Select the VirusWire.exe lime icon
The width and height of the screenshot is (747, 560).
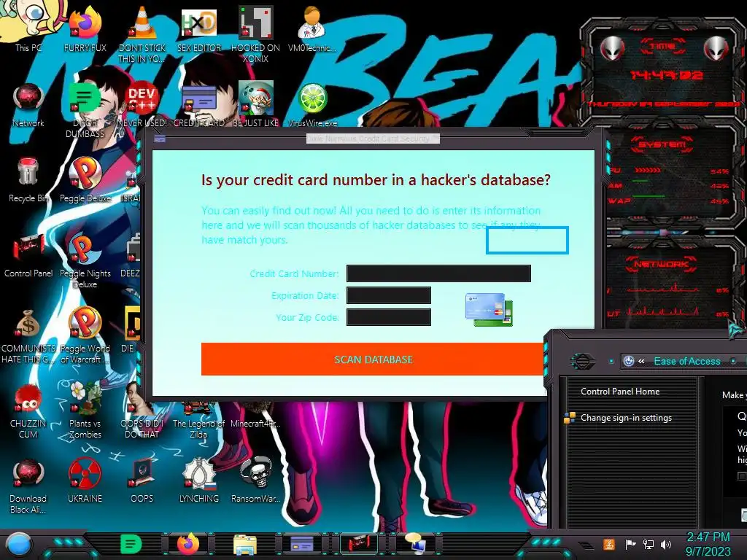pyautogui.click(x=312, y=105)
